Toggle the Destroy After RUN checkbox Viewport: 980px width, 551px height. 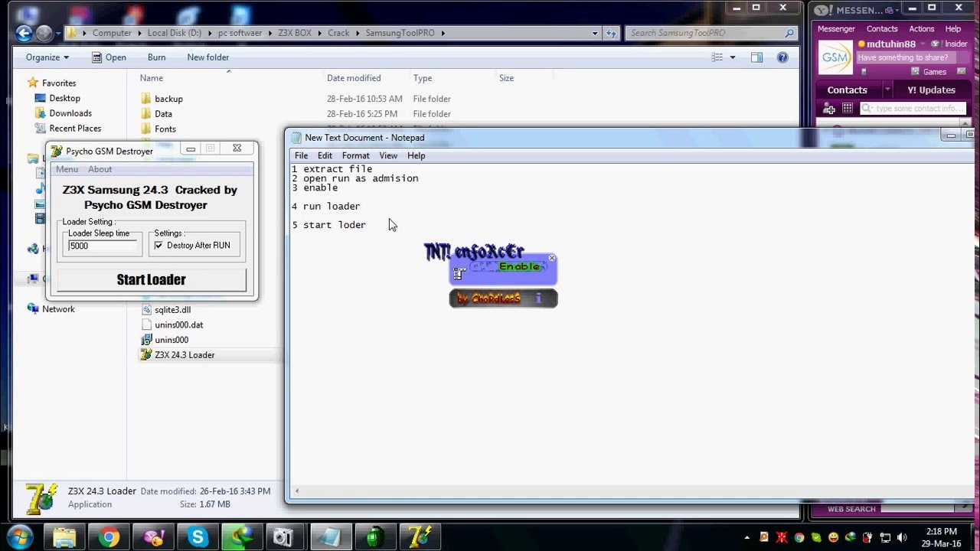pyautogui.click(x=158, y=245)
